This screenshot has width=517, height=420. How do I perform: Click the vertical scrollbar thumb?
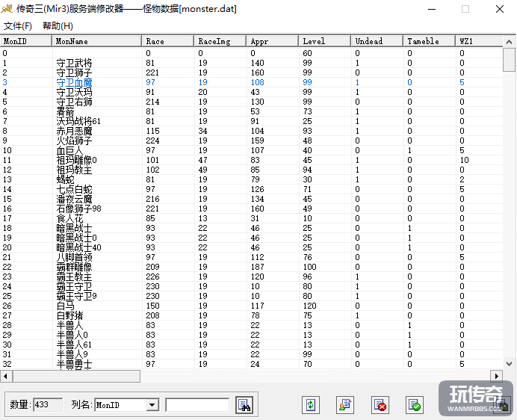click(509, 59)
